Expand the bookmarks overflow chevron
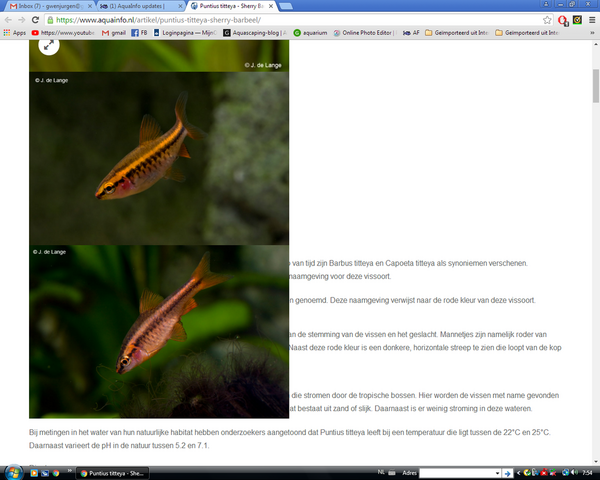 [593, 32]
